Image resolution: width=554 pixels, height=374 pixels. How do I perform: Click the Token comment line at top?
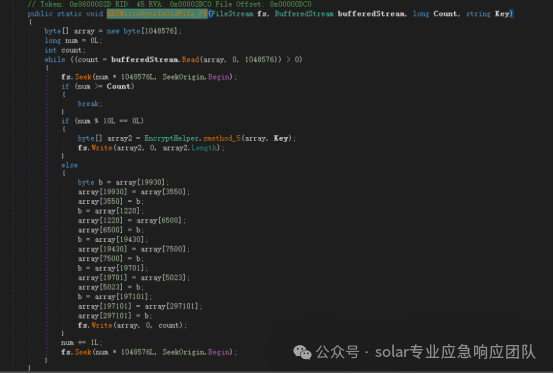(170, 4)
